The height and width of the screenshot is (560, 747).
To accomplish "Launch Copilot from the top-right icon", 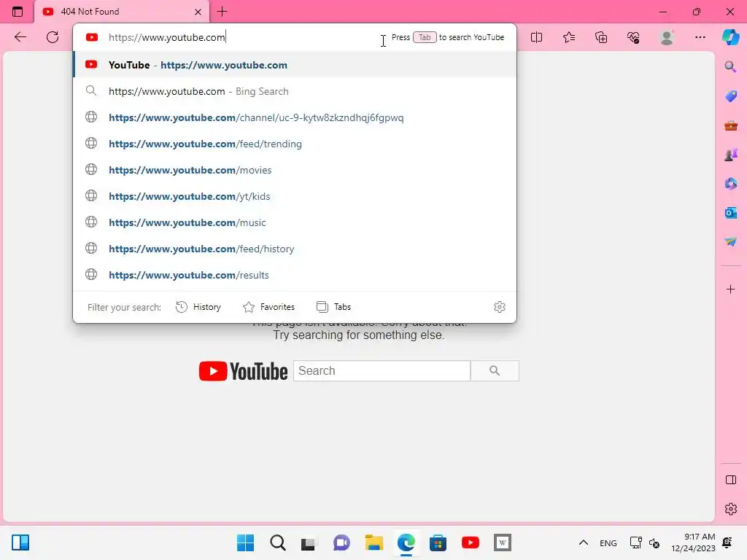I will coord(730,37).
